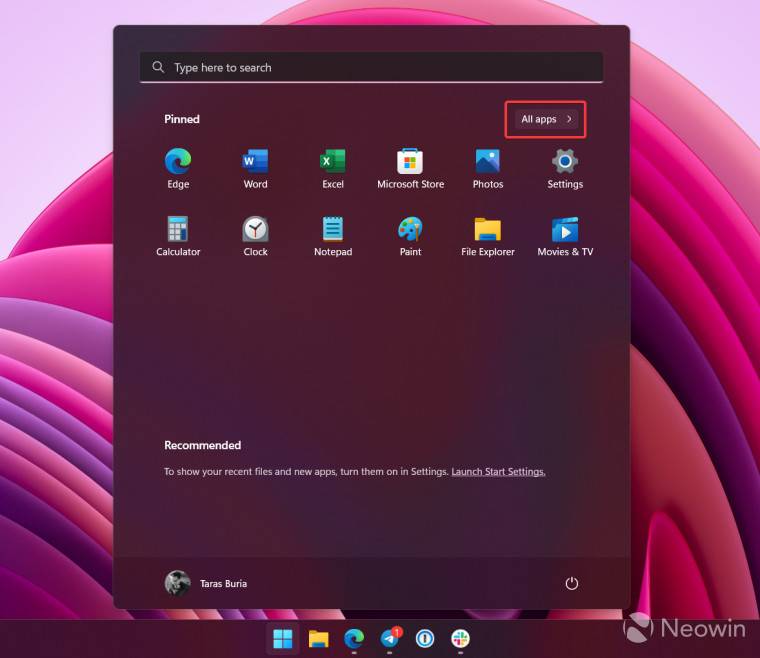
Task: Click the user profile avatar picture
Action: click(x=177, y=583)
